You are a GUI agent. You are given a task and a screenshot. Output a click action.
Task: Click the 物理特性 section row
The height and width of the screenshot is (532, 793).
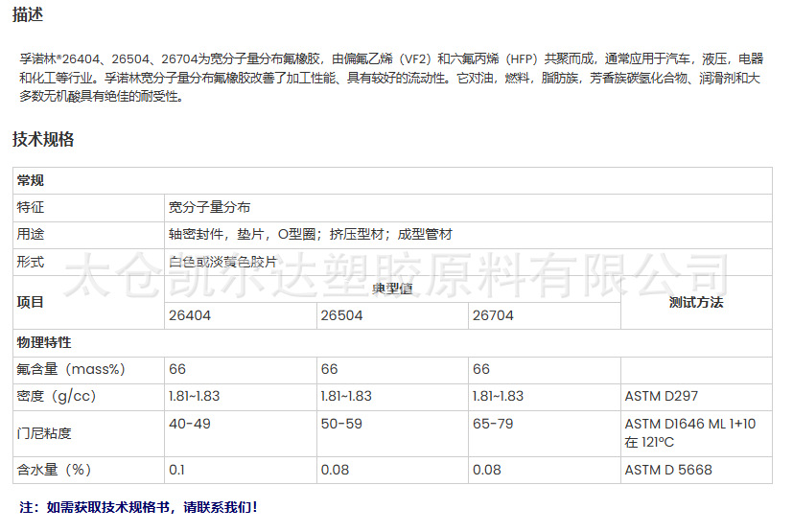pyautogui.click(x=392, y=343)
